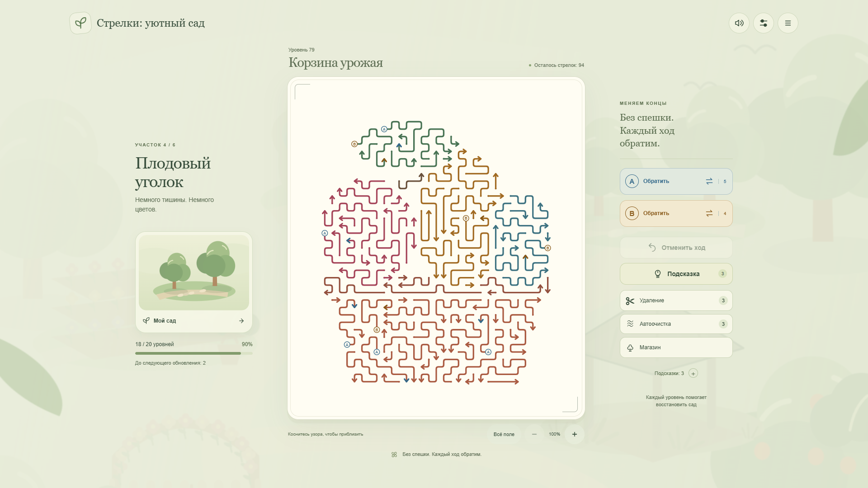Click the hint Коснитесь узора, чтобы приблизить

(325, 434)
